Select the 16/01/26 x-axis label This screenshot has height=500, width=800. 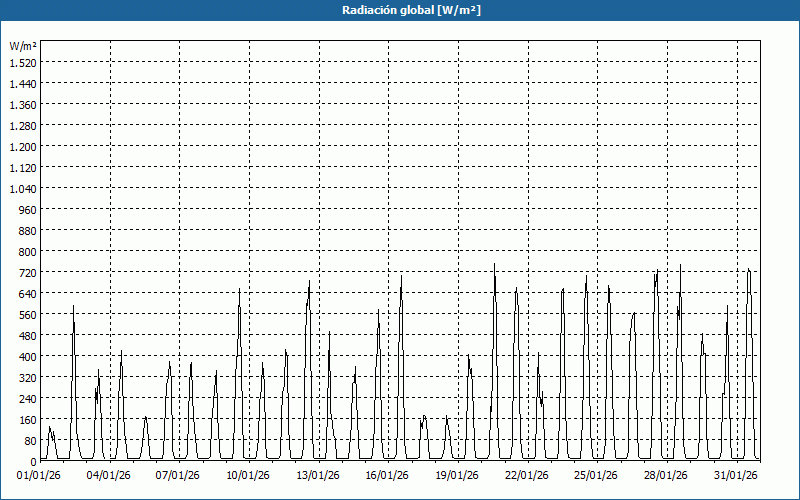coord(389,475)
